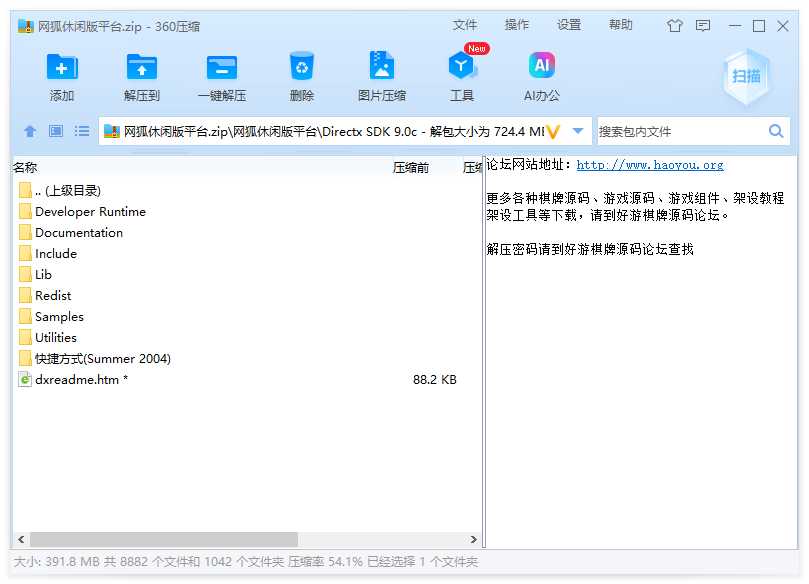Click the 扫描 (Scan) hexagon button

(x=746, y=76)
